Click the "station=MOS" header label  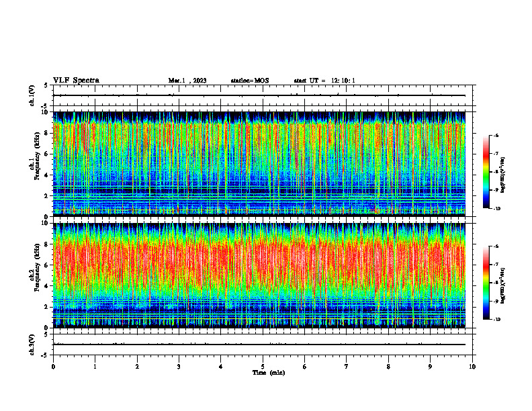click(x=250, y=81)
